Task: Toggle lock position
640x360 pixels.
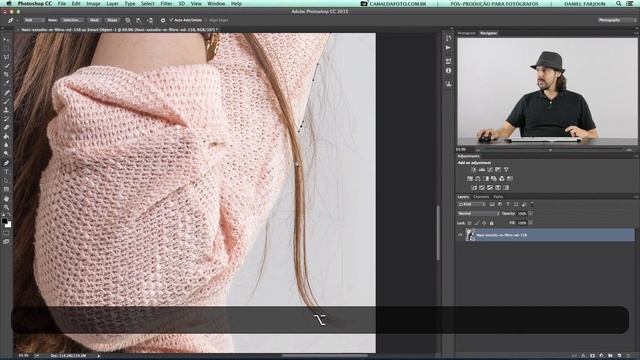Action: tap(484, 223)
